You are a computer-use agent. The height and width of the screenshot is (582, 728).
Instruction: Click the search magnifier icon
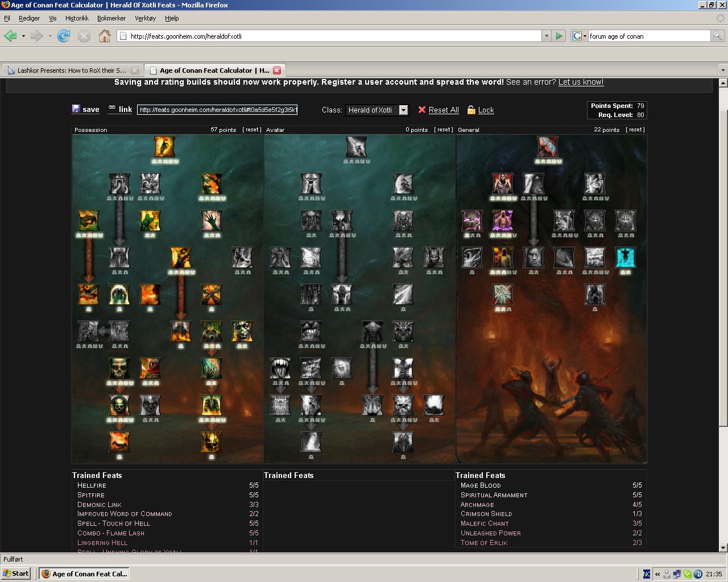(718, 36)
